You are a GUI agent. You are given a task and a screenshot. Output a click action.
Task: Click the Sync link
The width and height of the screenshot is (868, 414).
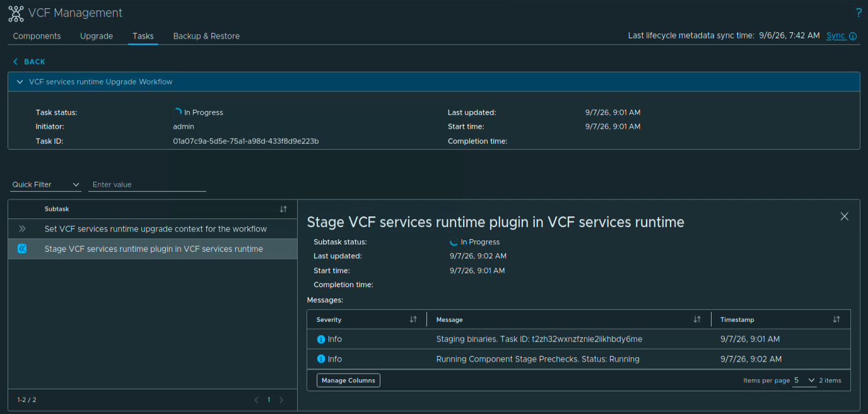(x=836, y=35)
